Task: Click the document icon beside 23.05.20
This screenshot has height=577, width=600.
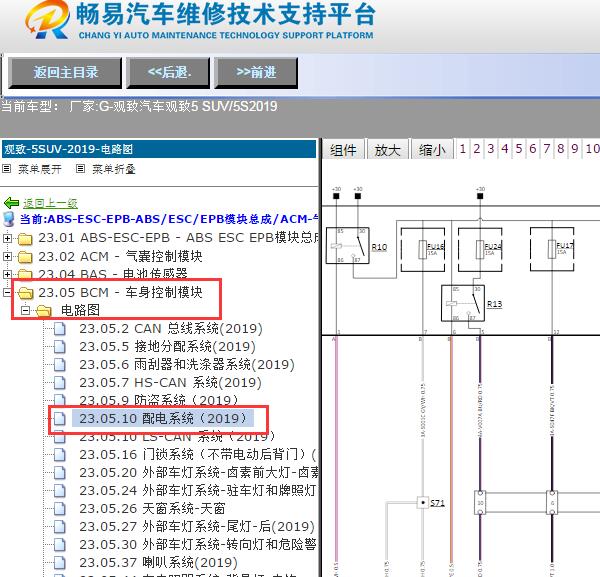Action: (60, 473)
